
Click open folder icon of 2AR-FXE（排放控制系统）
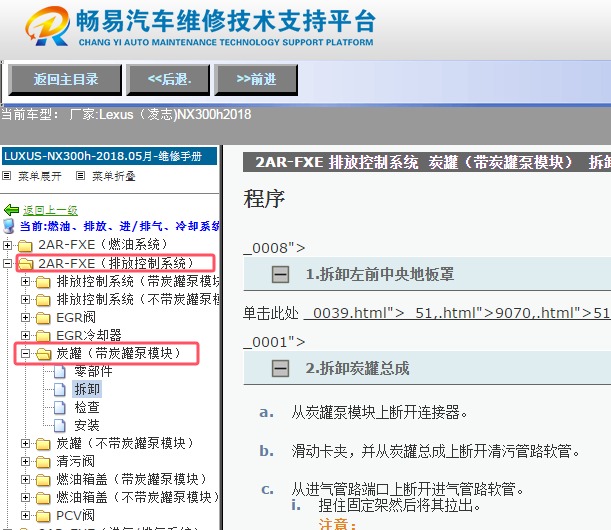pyautogui.click(x=26, y=264)
